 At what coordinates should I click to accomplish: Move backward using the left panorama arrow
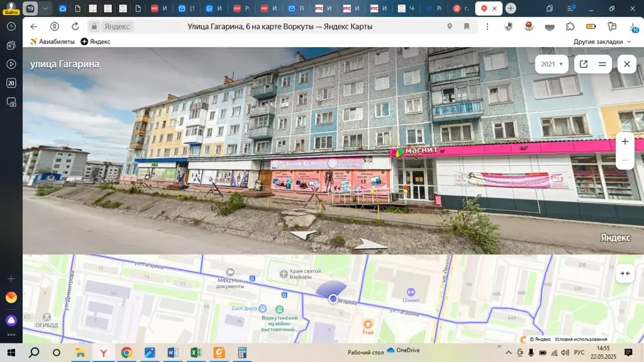point(303,234)
